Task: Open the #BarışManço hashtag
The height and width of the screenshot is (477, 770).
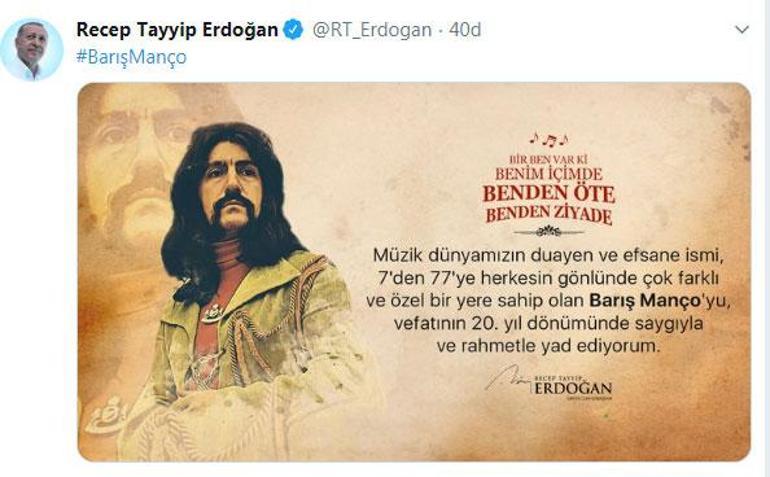Action: pyautogui.click(x=131, y=57)
